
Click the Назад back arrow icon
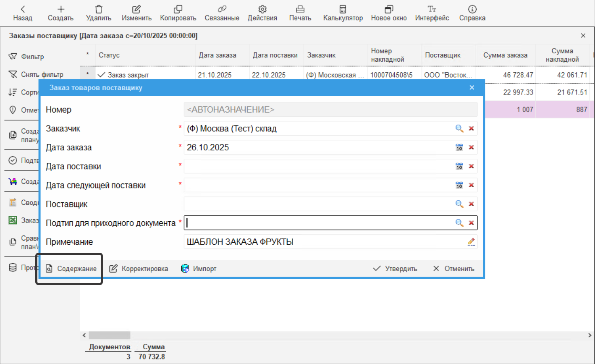pyautogui.click(x=23, y=9)
